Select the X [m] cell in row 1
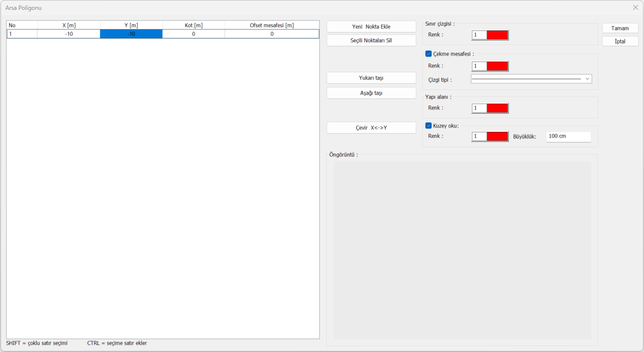 [69, 34]
